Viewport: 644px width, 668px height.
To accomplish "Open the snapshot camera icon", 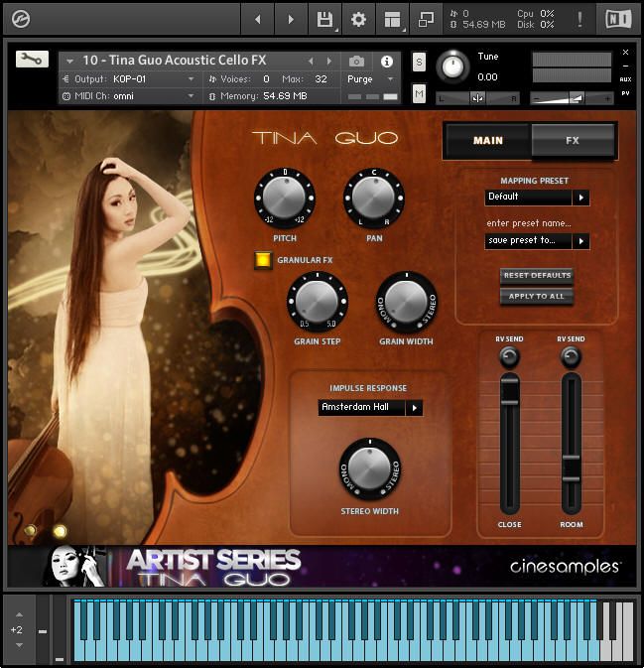I will (356, 62).
